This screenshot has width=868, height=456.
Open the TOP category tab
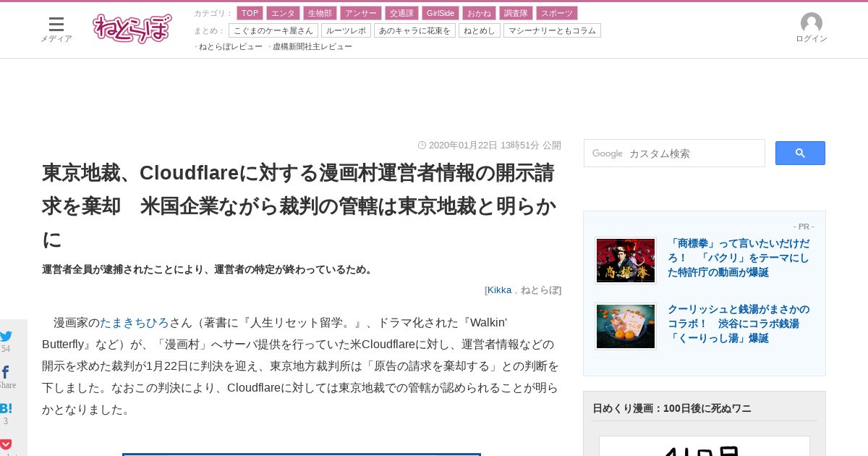click(250, 13)
